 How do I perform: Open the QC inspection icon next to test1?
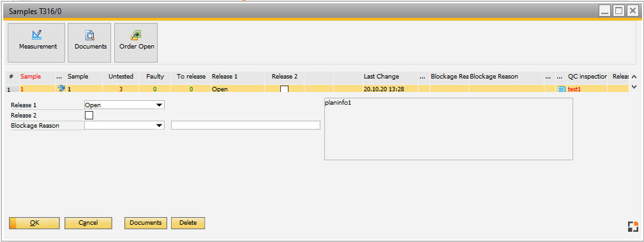tap(562, 89)
